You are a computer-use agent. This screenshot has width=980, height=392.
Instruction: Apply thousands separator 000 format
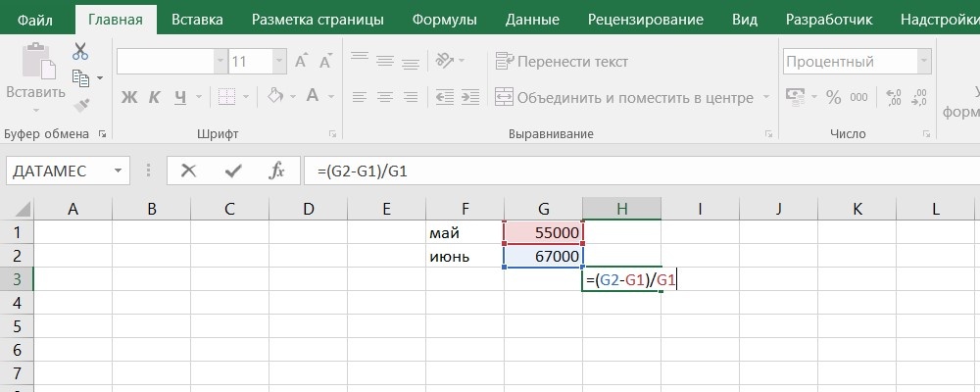(x=858, y=97)
